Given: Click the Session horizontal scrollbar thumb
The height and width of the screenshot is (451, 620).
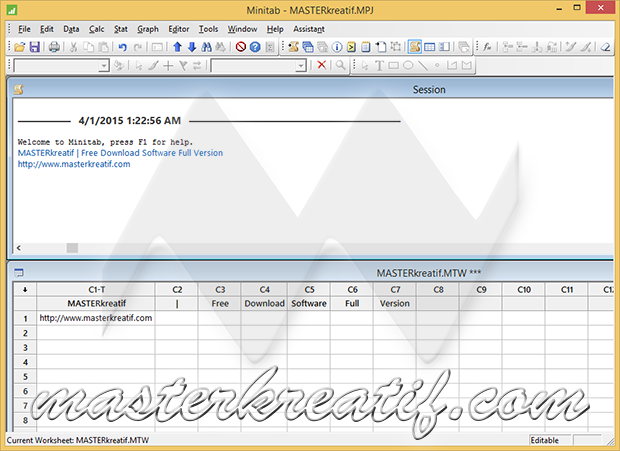Looking at the screenshot, I should coord(72,248).
